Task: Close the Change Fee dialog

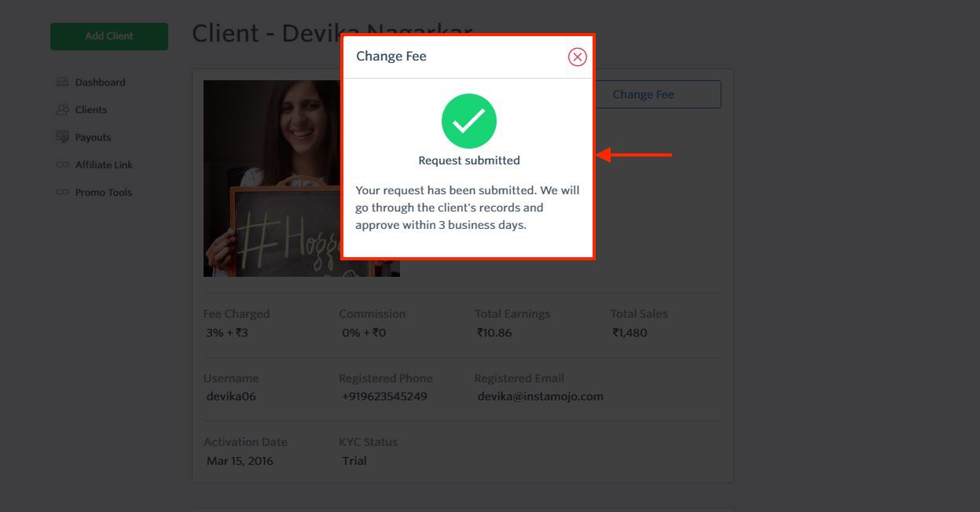Action: (578, 57)
